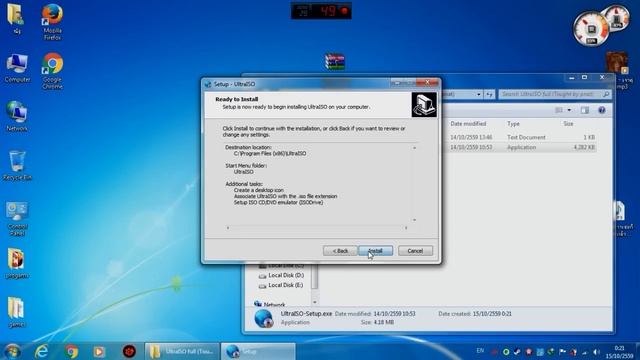This screenshot has width=640, height=360.
Task: Click summary box scroll down arrow
Action: (414, 220)
